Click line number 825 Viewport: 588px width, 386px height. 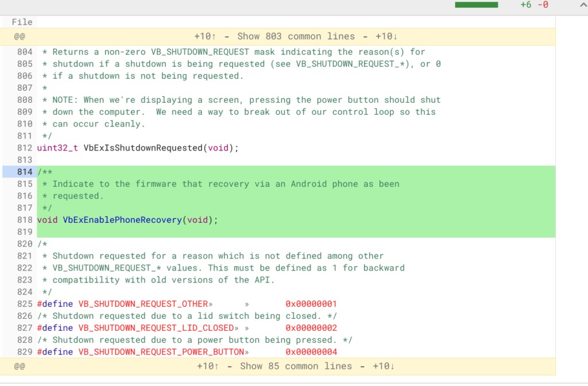25,304
